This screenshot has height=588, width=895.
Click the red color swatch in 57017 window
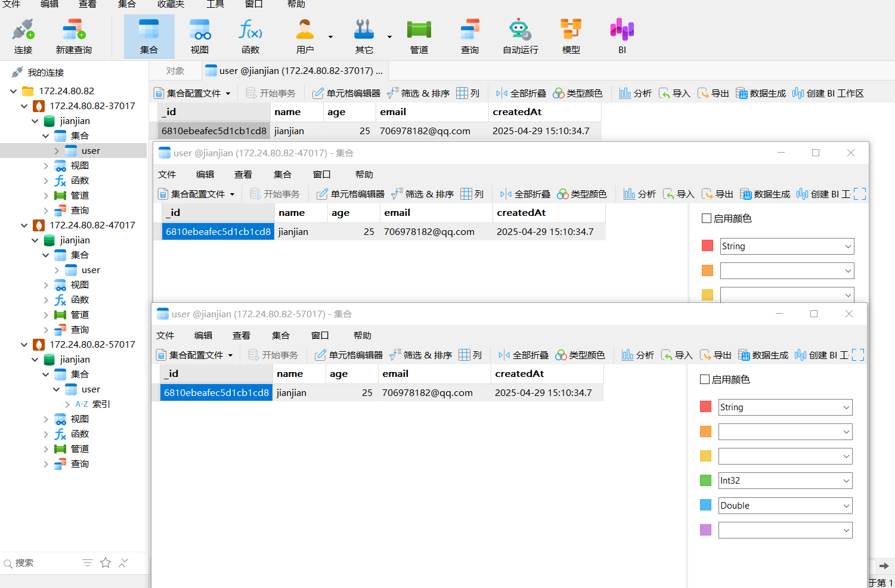pos(706,407)
